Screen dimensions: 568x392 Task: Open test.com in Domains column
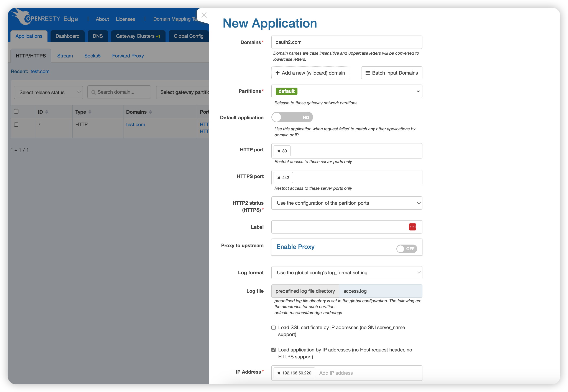135,124
